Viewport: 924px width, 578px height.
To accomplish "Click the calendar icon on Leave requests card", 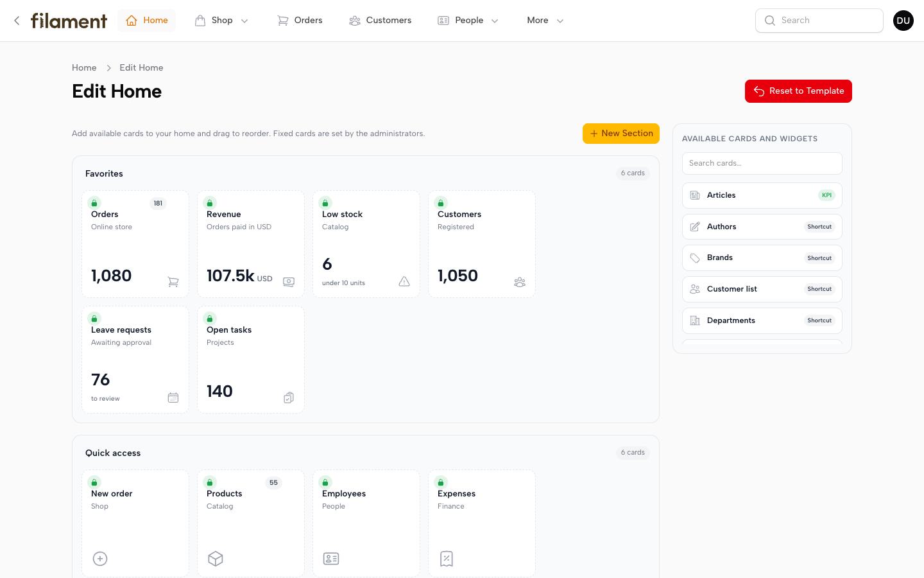I will 173,398.
